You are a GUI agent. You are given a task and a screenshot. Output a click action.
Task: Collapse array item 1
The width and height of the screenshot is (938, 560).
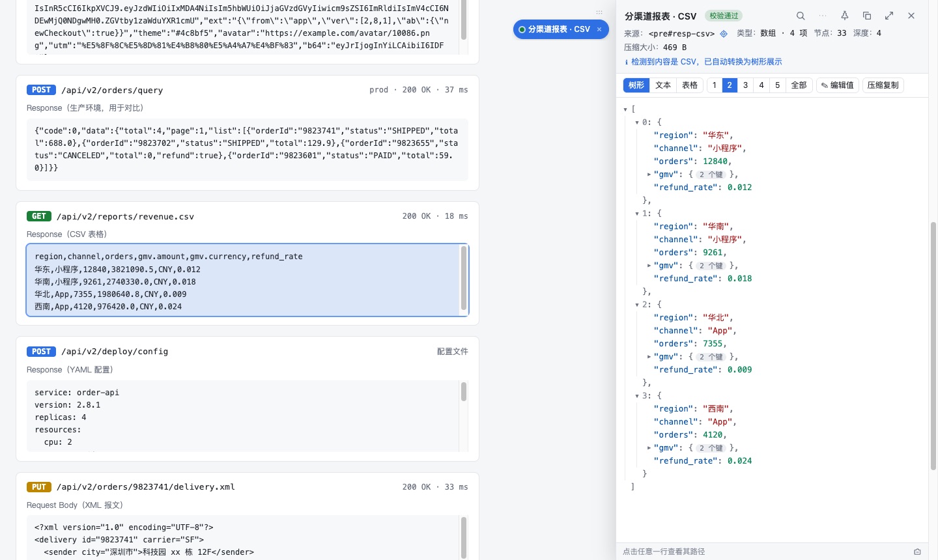[637, 214]
